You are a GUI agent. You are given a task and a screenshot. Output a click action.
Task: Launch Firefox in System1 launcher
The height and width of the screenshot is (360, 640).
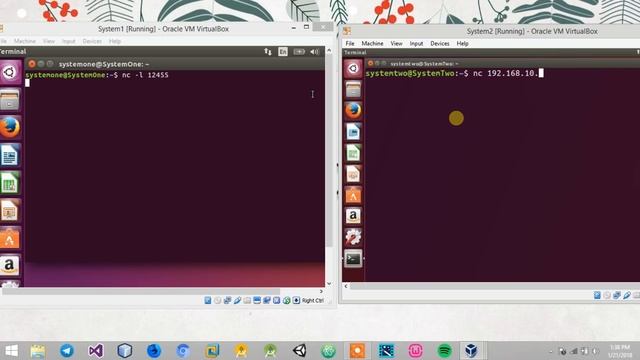[10, 127]
